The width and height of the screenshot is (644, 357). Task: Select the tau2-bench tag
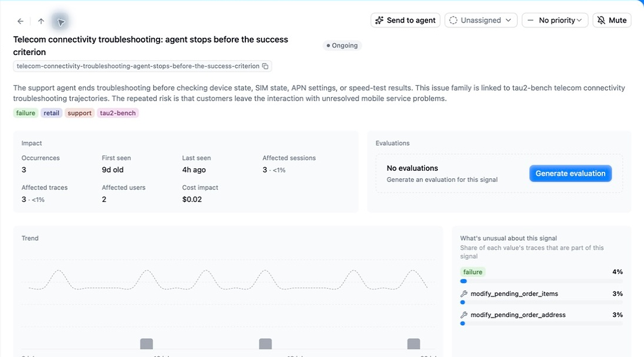point(118,113)
